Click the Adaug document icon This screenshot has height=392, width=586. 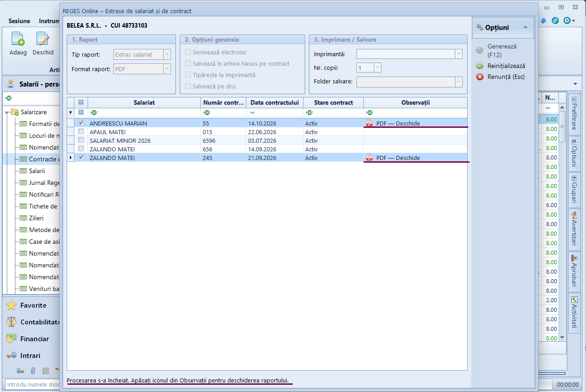pos(18,39)
